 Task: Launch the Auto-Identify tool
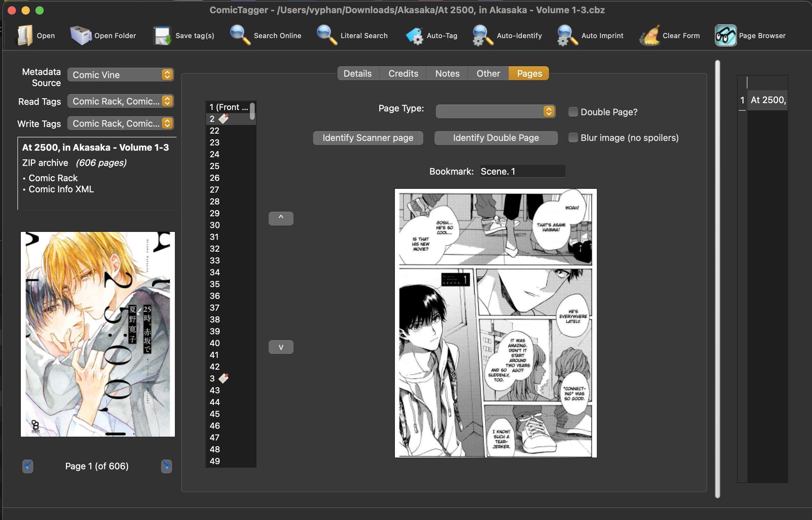tap(483, 35)
